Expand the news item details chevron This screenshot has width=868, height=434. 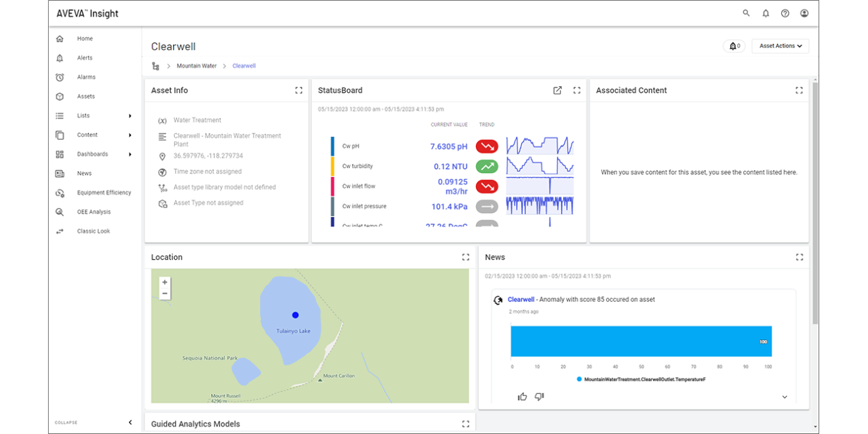pyautogui.click(x=785, y=397)
